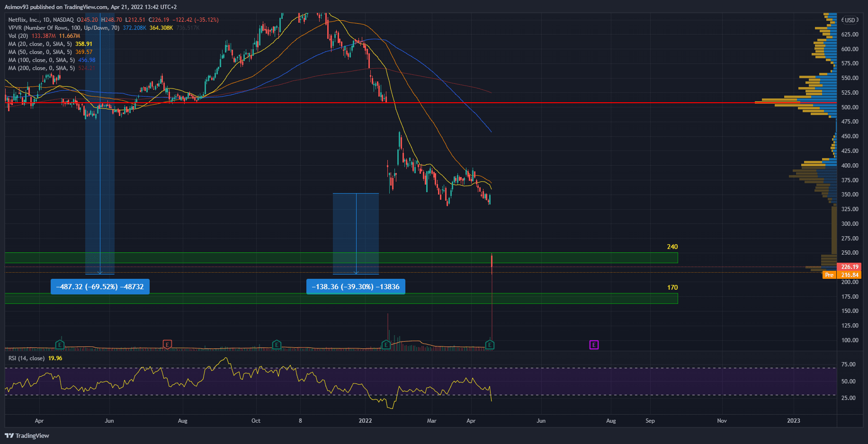Screen dimensions: 868x444
Task: Click the -487.32 (-69.52%) measurement label
Action: point(100,287)
